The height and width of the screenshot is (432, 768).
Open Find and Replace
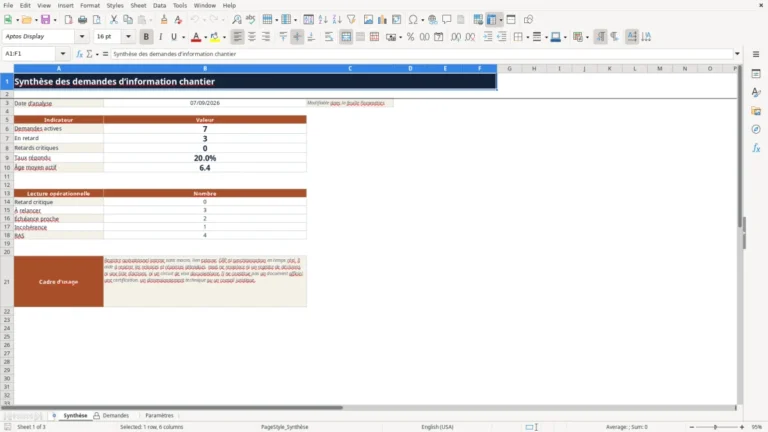pos(237,20)
